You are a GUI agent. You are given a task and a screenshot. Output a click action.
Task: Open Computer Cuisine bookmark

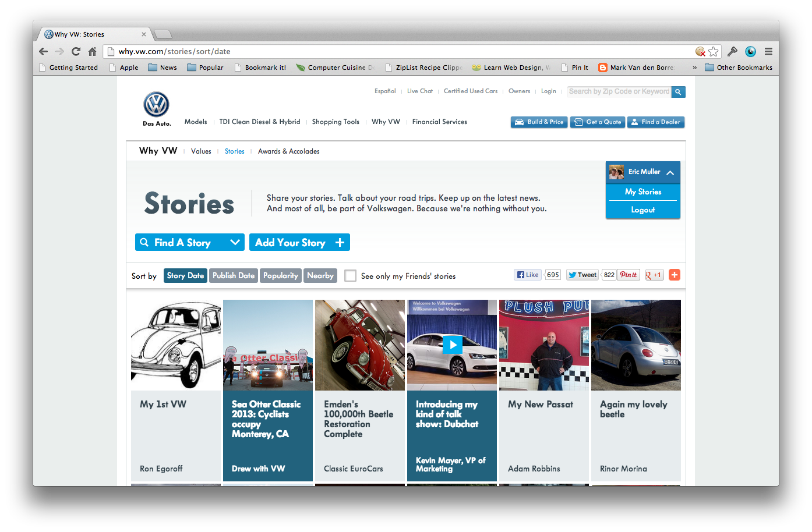tap(335, 68)
